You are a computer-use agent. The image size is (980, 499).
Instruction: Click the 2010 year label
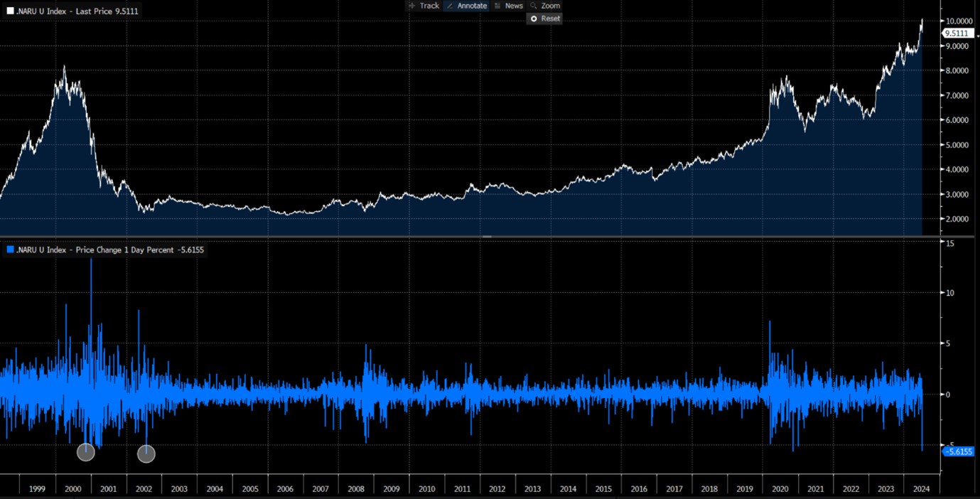tap(427, 489)
